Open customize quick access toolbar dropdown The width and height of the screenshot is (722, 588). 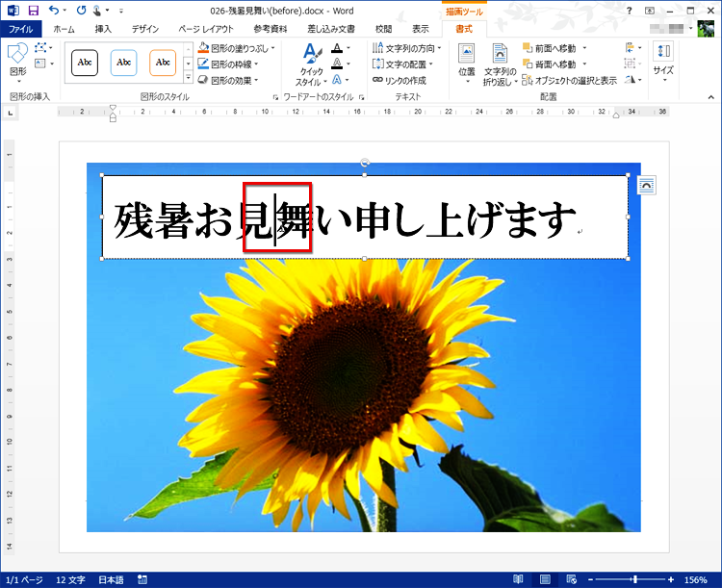click(121, 11)
